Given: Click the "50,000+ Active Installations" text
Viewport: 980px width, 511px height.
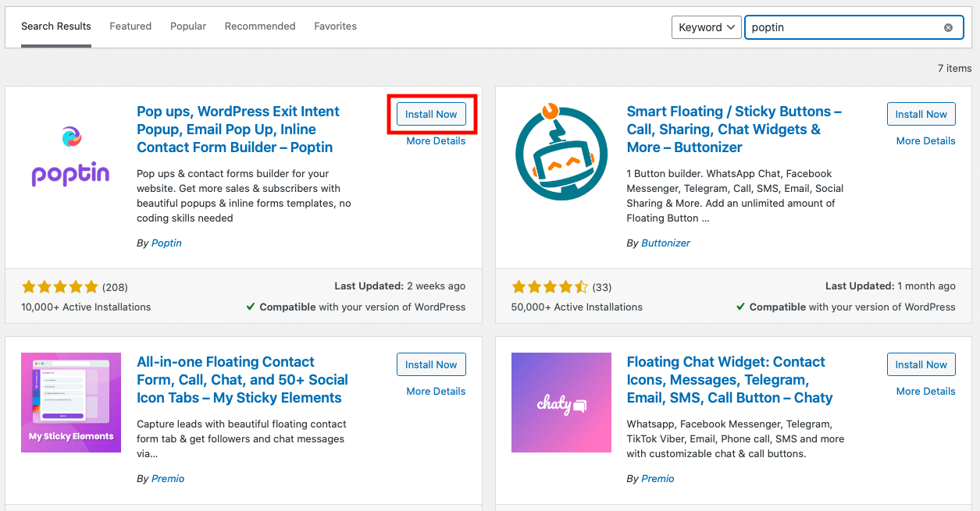Looking at the screenshot, I should tap(577, 307).
